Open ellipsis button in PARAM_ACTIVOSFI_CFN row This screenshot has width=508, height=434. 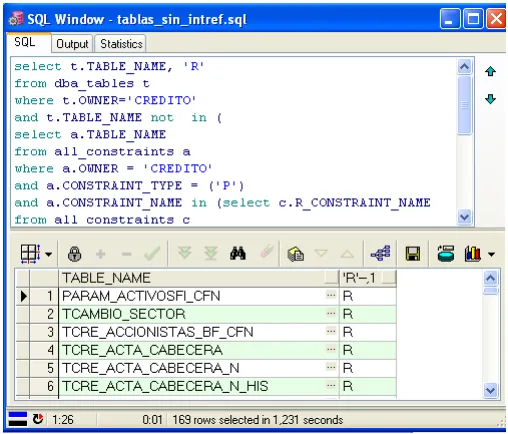point(331,295)
